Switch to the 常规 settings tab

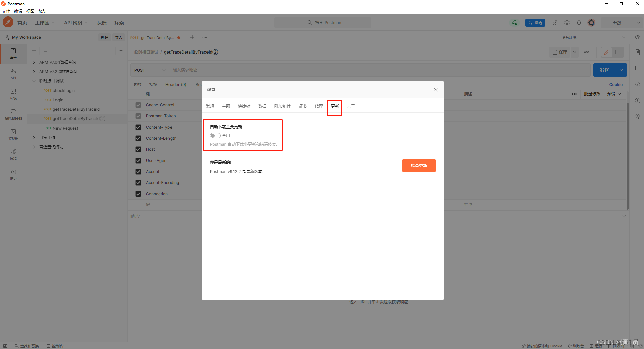pyautogui.click(x=210, y=106)
